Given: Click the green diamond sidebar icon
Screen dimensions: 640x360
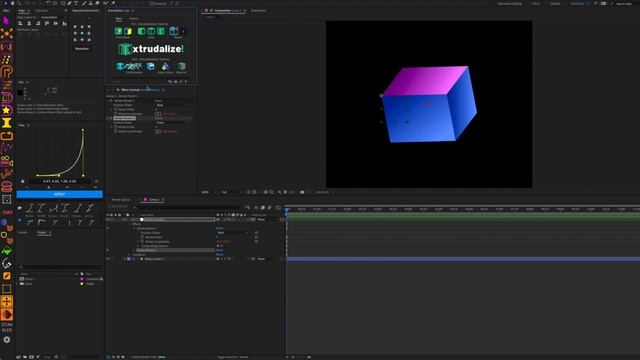Looking at the screenshot, I should 7,251.
